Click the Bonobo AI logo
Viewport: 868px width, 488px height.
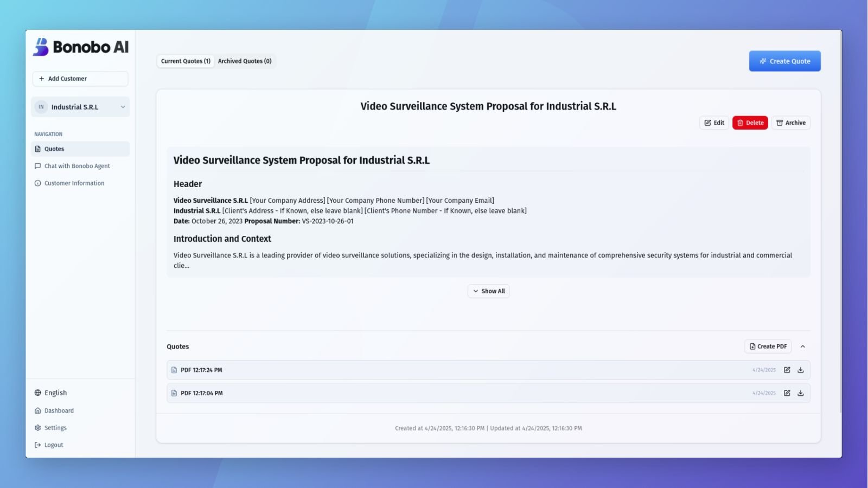(81, 47)
